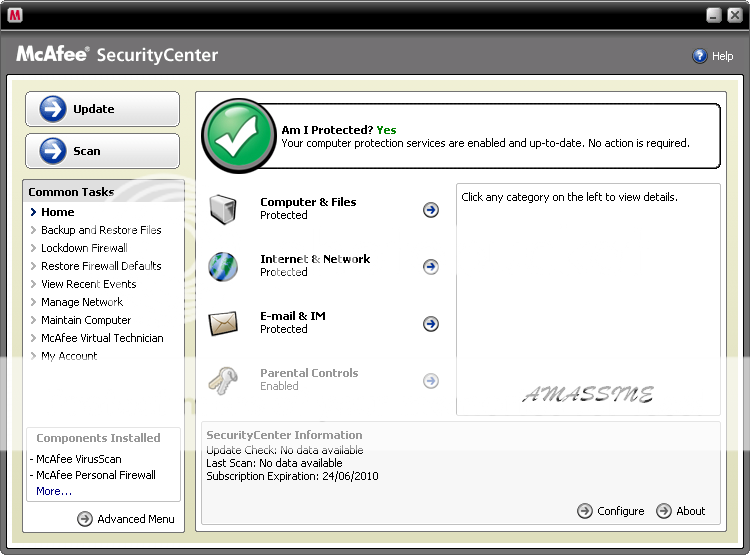Click the Parental Controls keys icon

223,380
